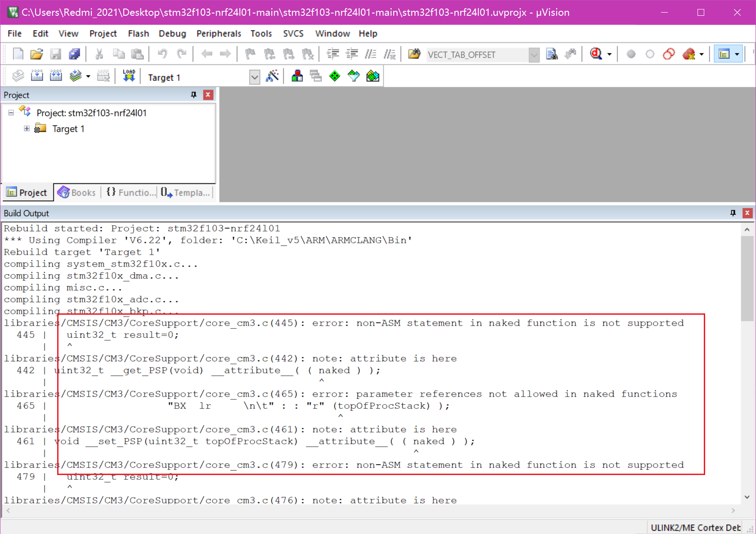
Task: Navigate forwards arrow icon
Action: click(225, 54)
